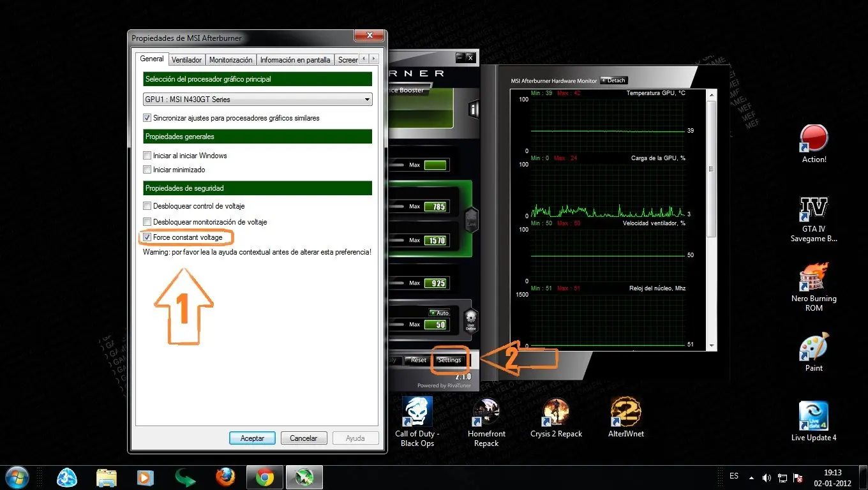Enable Desbloquear monitorización de voltaje
This screenshot has height=490, width=868.
coord(147,222)
